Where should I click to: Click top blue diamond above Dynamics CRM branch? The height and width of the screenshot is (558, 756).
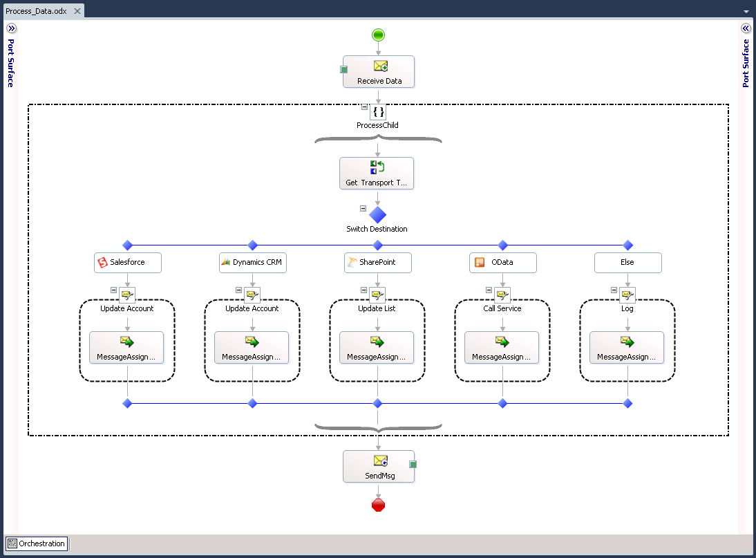coord(252,245)
